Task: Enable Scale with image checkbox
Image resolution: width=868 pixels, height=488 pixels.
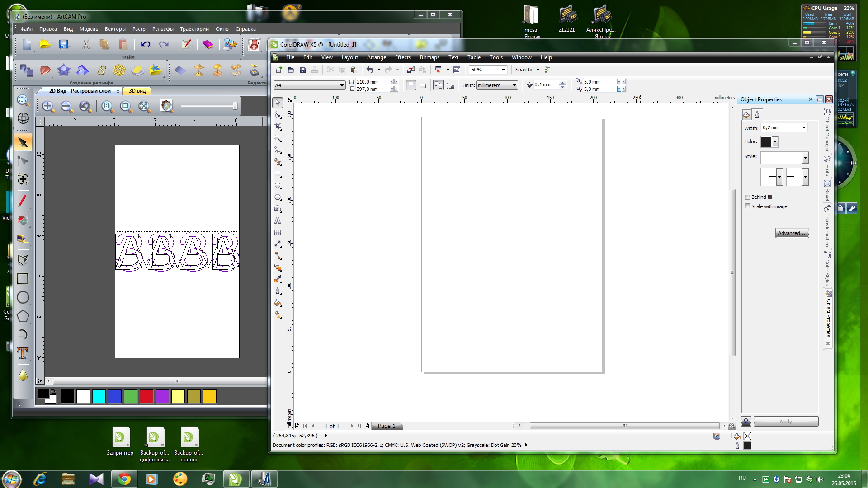Action: click(x=747, y=206)
